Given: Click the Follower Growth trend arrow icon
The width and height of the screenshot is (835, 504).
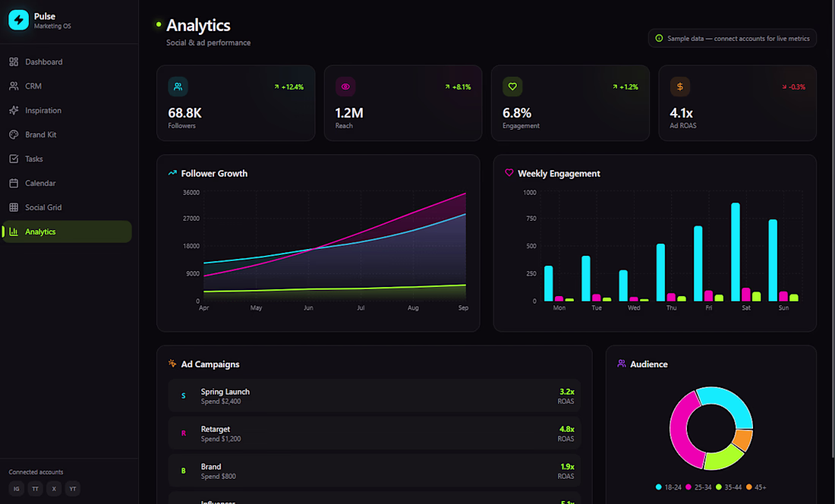Looking at the screenshot, I should [x=172, y=173].
